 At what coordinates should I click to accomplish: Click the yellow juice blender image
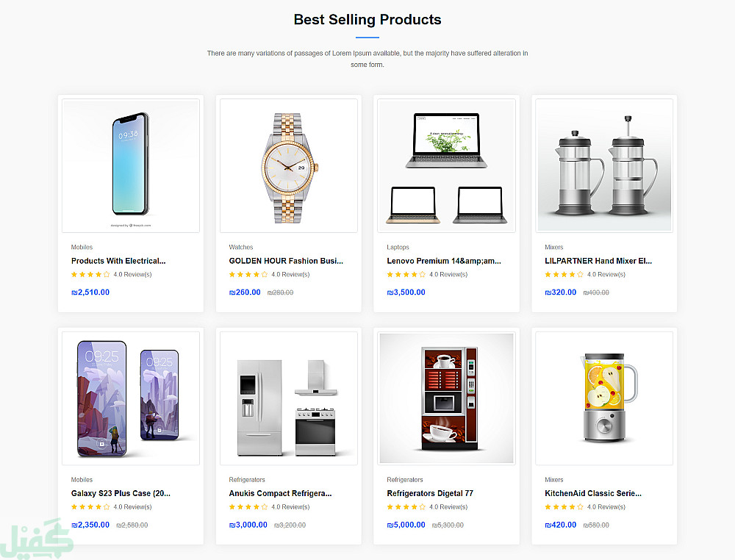(x=603, y=398)
